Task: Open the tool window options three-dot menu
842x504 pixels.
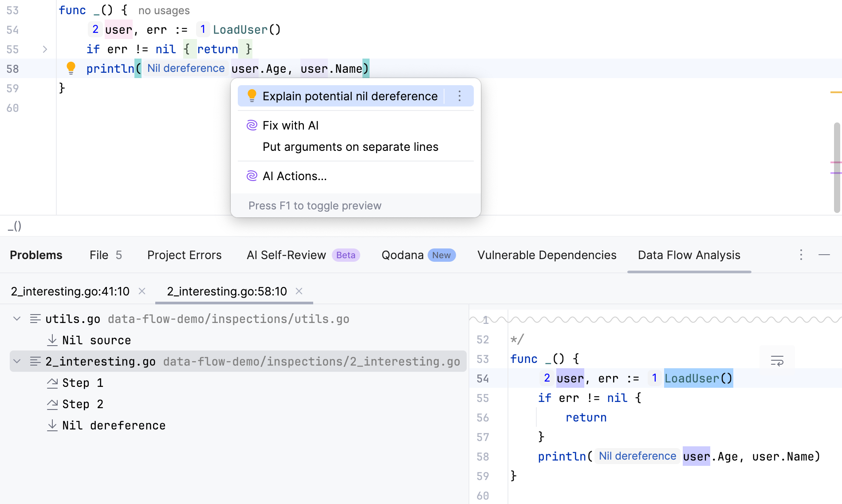Action: (801, 255)
